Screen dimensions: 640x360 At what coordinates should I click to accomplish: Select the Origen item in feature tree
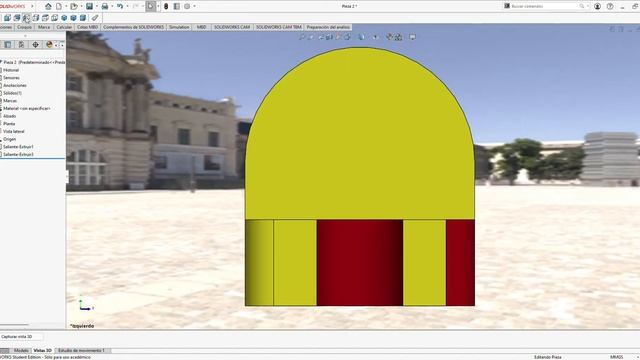tap(10, 139)
